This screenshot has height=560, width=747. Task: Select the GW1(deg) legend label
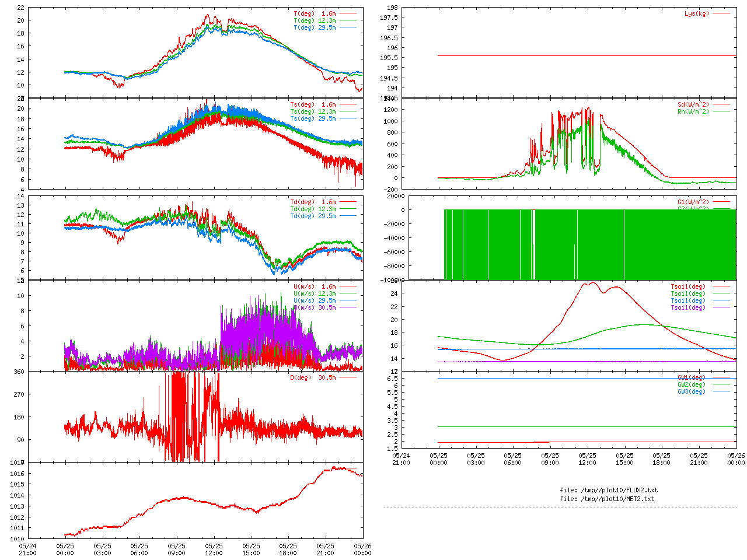click(692, 378)
